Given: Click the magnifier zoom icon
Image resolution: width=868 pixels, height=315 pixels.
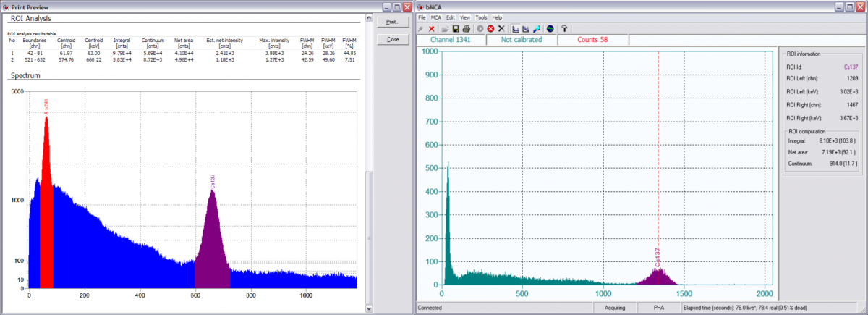Looking at the screenshot, I should click(536, 28).
